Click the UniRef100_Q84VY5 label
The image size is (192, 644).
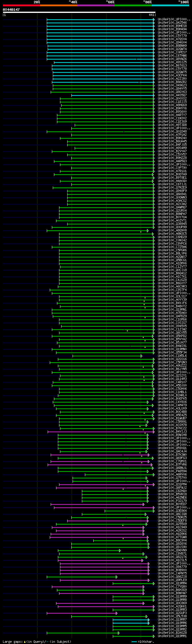[172, 88]
